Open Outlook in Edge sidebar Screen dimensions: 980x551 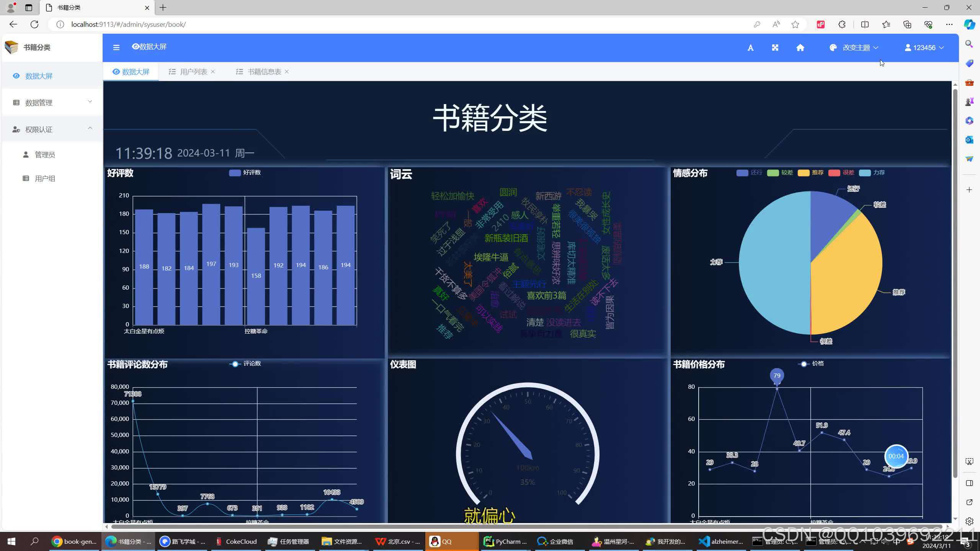969,140
